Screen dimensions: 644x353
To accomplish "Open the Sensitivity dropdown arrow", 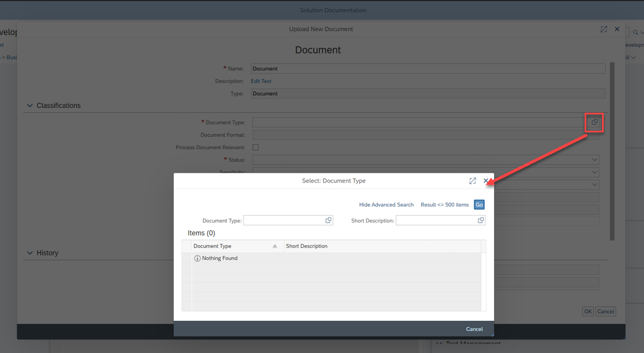I will point(594,172).
